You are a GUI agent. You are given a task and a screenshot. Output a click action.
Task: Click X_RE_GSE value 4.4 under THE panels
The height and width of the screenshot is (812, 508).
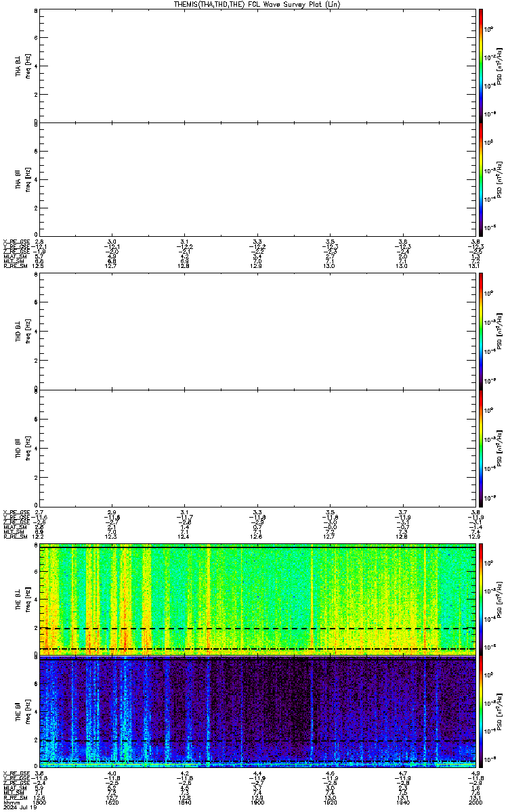click(x=257, y=773)
